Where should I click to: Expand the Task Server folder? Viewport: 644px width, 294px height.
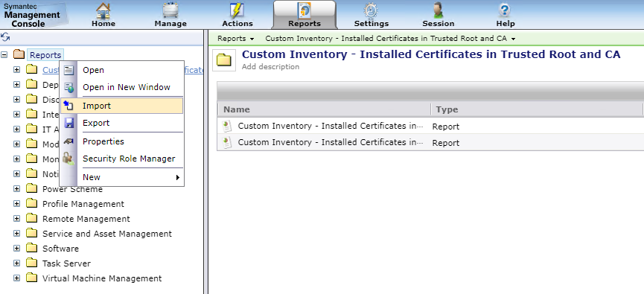tap(16, 263)
